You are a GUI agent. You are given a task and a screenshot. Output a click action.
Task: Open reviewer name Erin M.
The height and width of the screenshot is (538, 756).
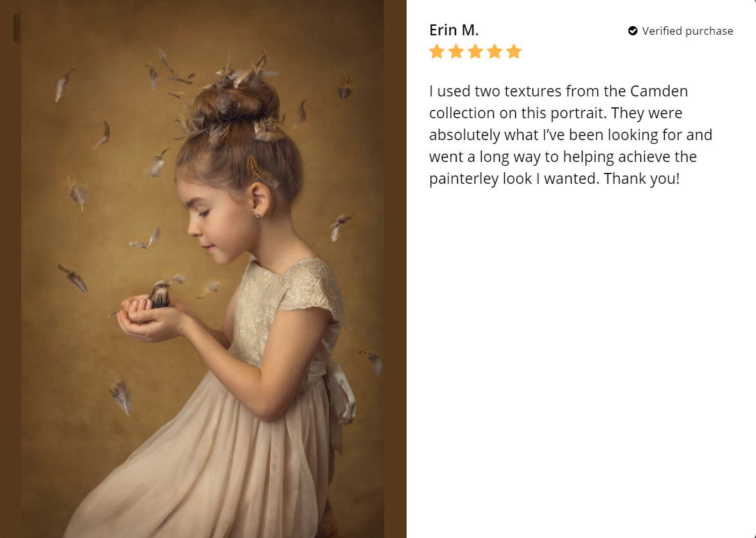(x=453, y=30)
